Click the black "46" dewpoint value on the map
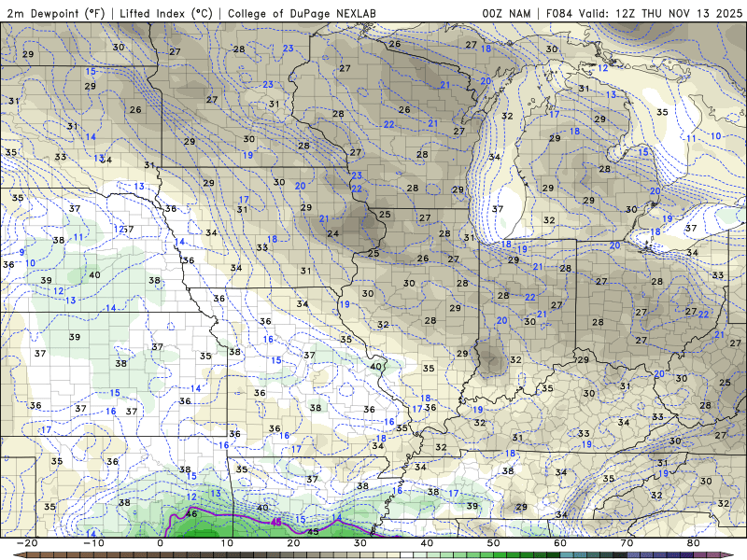Viewport: 747px width, 560px height. coord(191,514)
